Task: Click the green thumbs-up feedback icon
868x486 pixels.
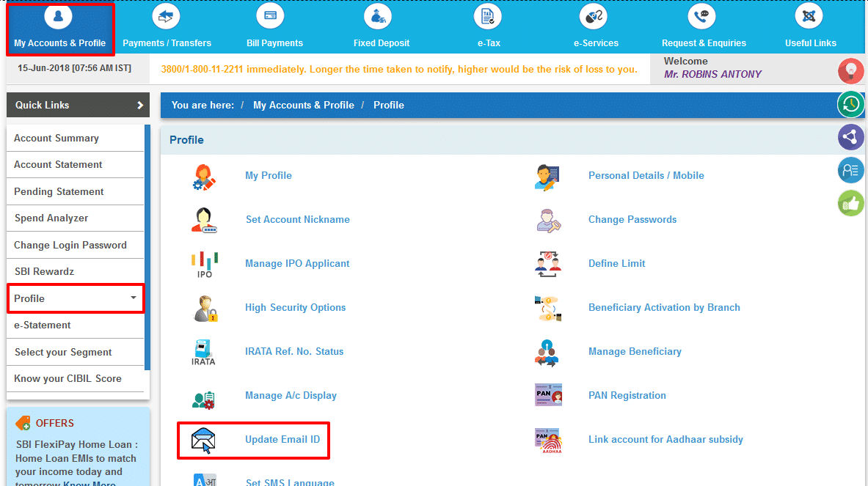Action: point(851,204)
